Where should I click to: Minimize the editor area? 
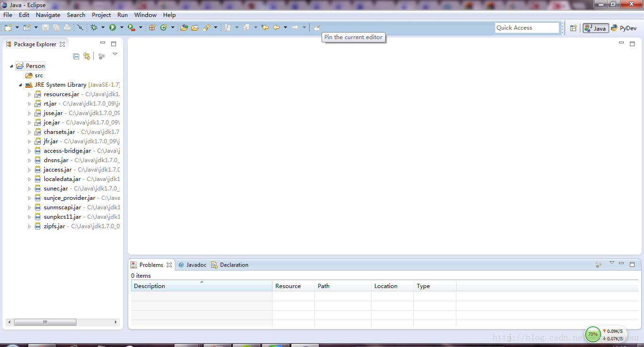point(621,43)
